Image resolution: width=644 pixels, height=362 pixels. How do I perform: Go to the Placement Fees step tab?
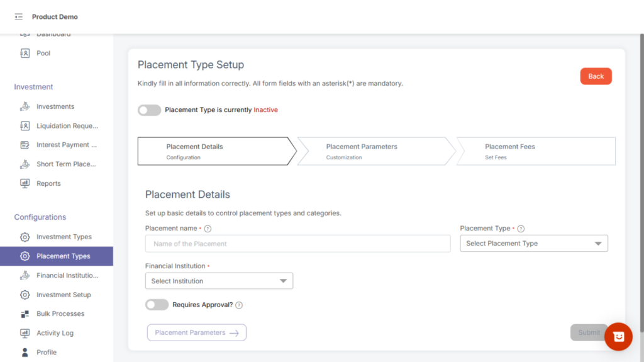[x=535, y=152]
